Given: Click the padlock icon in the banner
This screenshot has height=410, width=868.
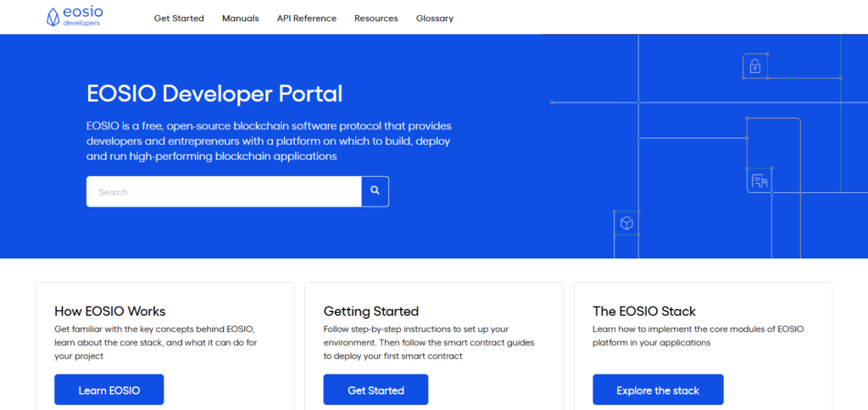Looking at the screenshot, I should pyautogui.click(x=755, y=66).
